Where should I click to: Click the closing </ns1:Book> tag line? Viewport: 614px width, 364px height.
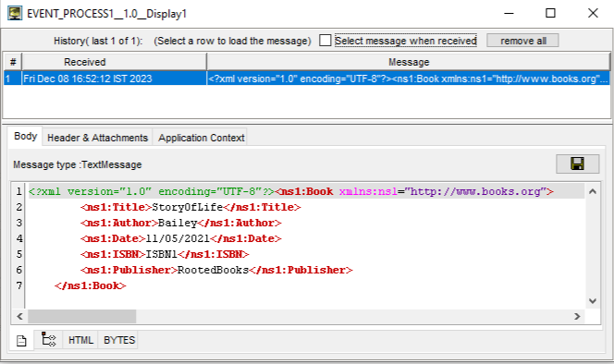(91, 285)
